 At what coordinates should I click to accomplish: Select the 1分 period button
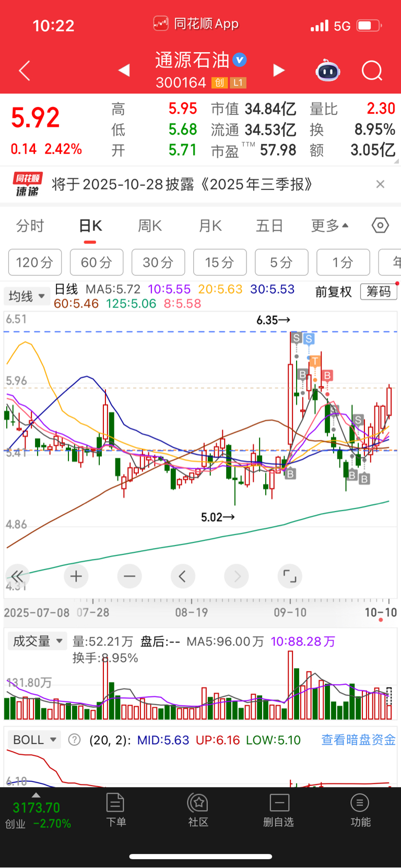point(343,262)
